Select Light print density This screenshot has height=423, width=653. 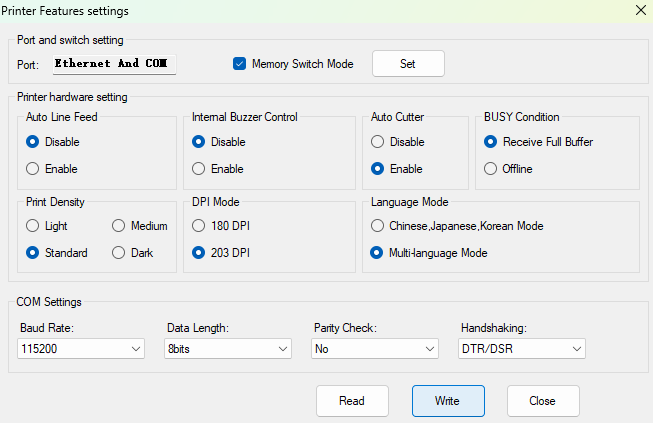tap(33, 226)
